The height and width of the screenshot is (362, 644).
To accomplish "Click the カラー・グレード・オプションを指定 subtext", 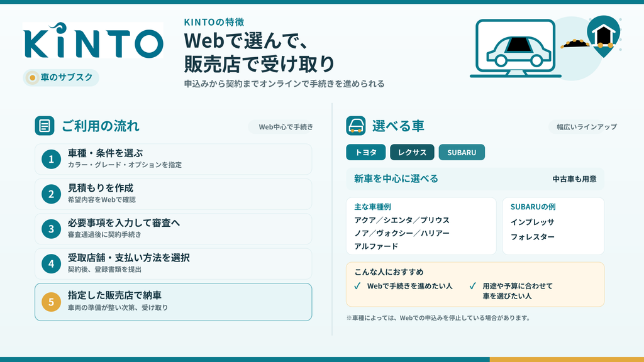I will coord(125,165).
